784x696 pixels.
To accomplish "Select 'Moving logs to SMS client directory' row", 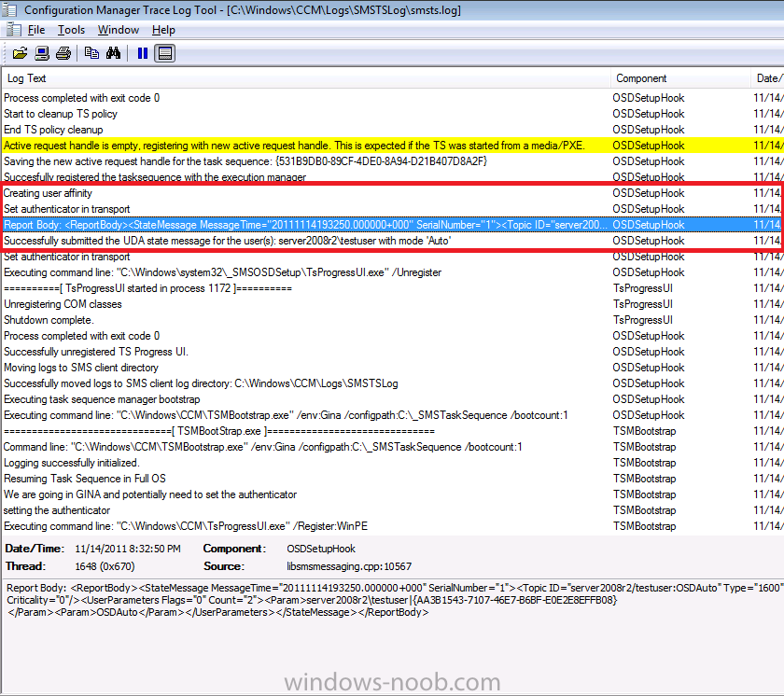I will (392, 368).
